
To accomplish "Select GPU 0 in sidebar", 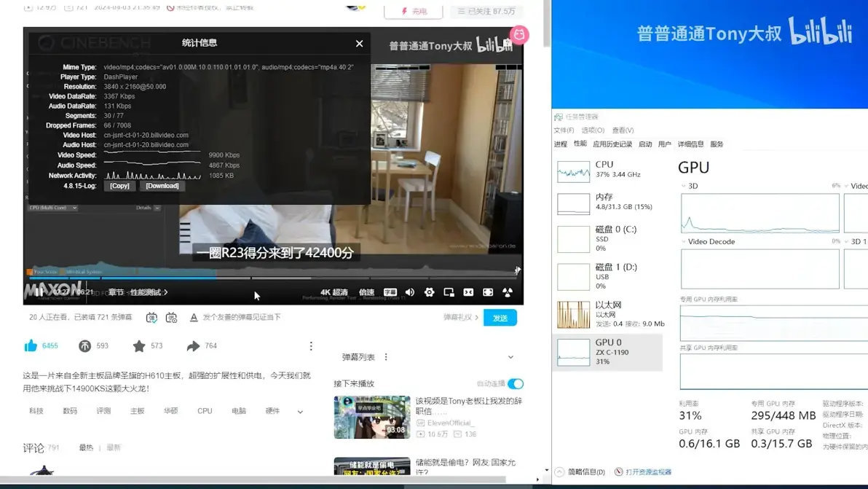I will 608,352.
